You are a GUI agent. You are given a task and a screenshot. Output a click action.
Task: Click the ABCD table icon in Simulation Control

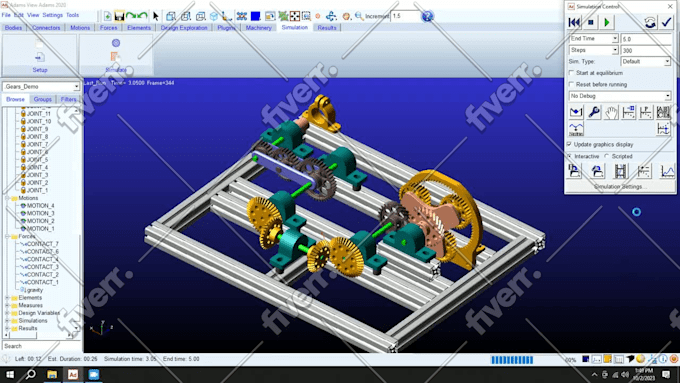pos(663,112)
